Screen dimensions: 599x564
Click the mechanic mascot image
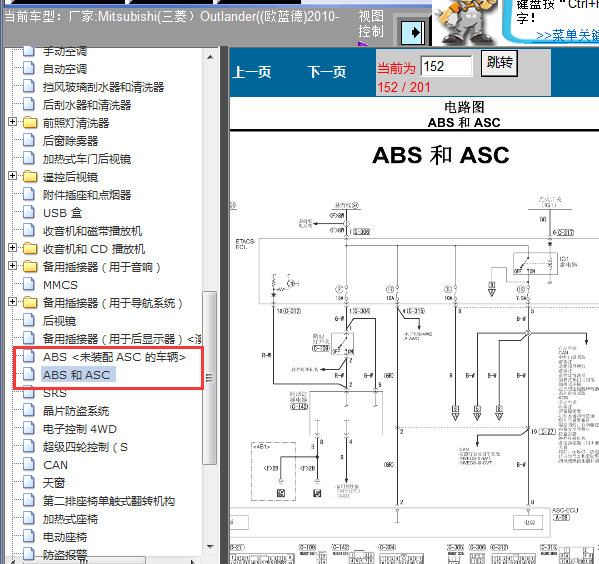coord(465,23)
